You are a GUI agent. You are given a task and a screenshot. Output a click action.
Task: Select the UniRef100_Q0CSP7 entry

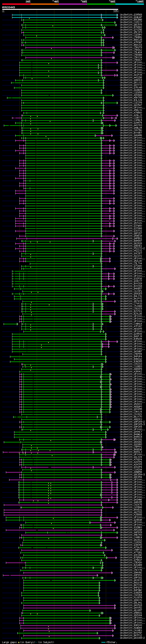pyautogui.click(x=131, y=254)
